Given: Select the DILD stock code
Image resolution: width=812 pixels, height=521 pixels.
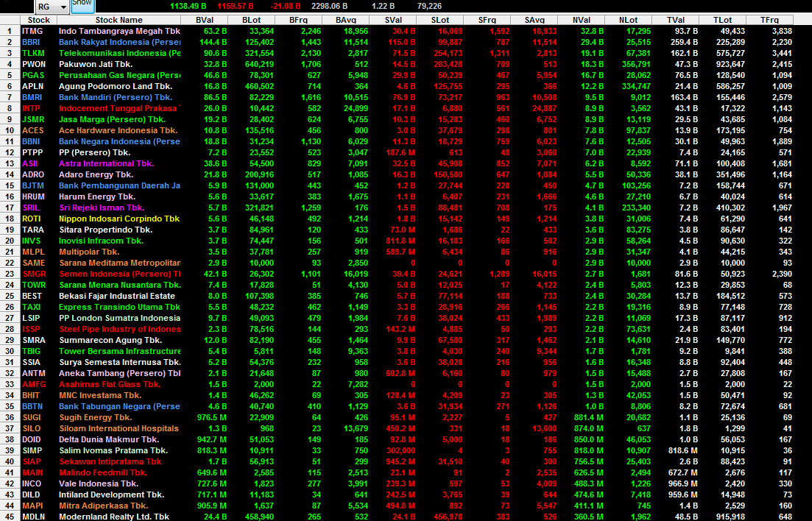Looking at the screenshot, I should (x=31, y=495).
